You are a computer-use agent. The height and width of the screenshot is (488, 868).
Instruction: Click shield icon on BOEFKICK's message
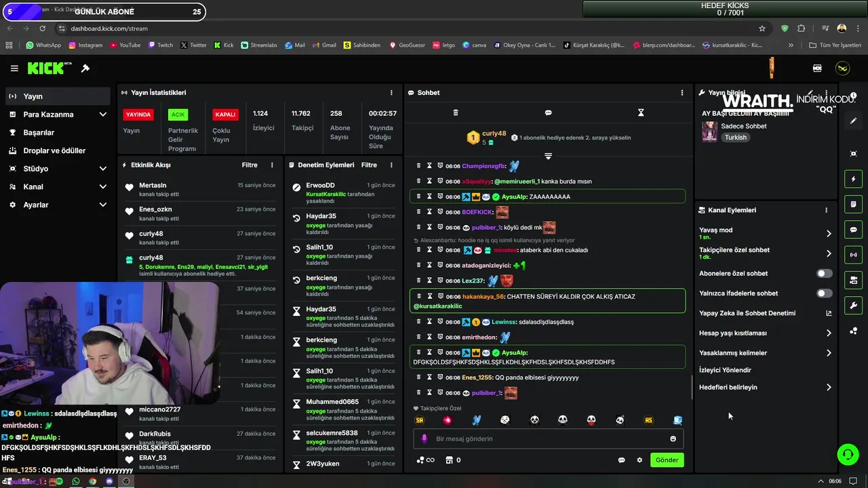coord(440,212)
